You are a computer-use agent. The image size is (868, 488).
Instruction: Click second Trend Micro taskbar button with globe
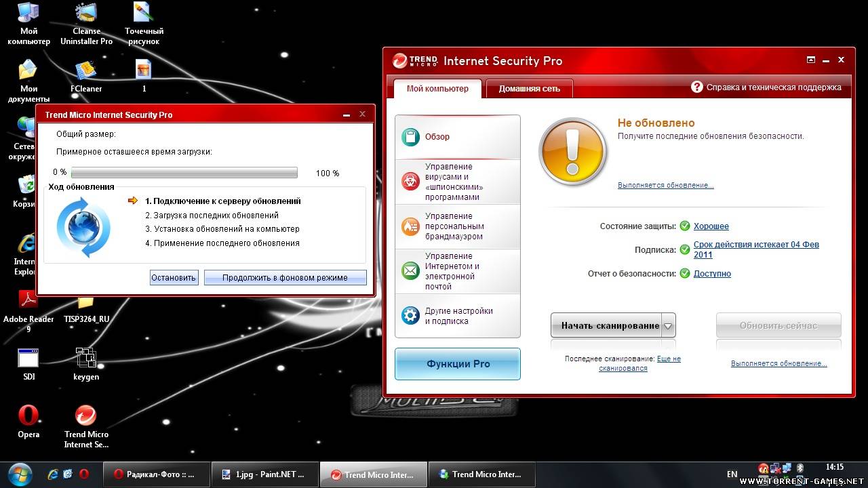tap(481, 474)
